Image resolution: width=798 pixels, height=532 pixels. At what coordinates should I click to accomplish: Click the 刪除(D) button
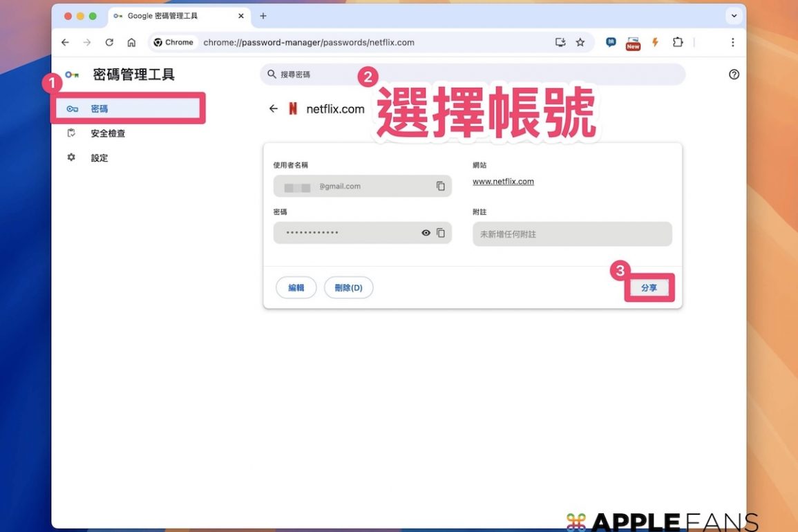pos(348,288)
